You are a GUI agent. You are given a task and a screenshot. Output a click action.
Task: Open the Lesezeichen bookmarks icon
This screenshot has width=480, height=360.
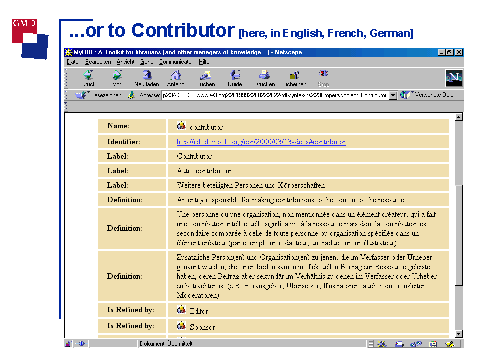pos(81,95)
